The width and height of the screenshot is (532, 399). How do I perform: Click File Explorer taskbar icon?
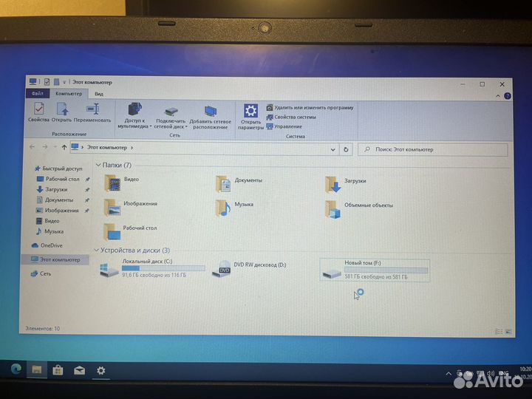coord(37,369)
